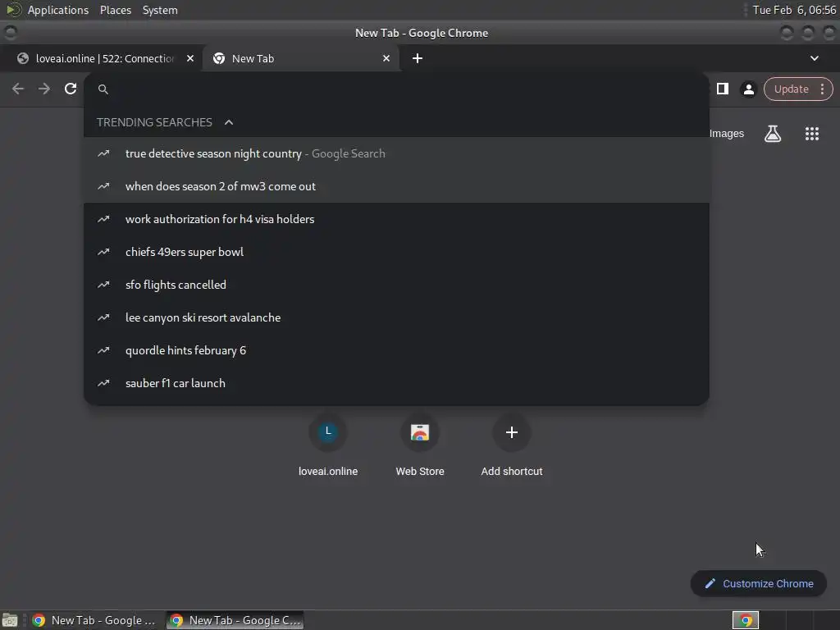This screenshot has height=630, width=840.
Task: Select sfo flights cancelled suggestion
Action: pyautogui.click(x=396, y=285)
